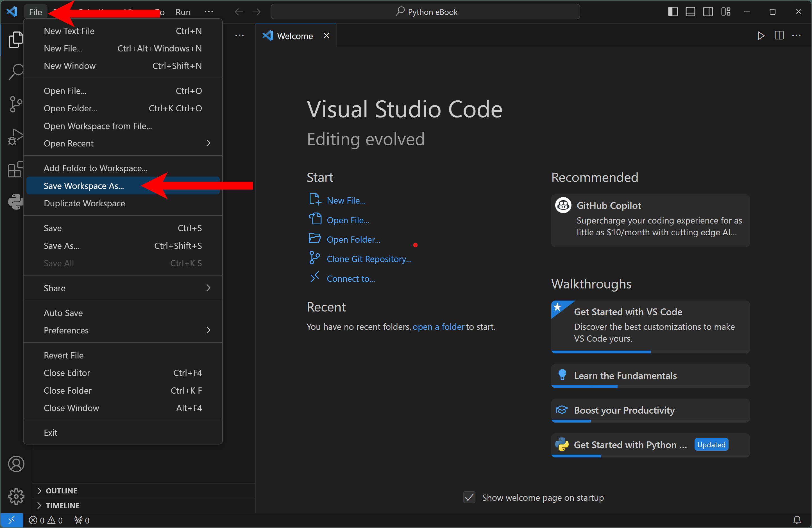812x528 pixels.
Task: Click Open File... link under Start
Action: pos(348,220)
